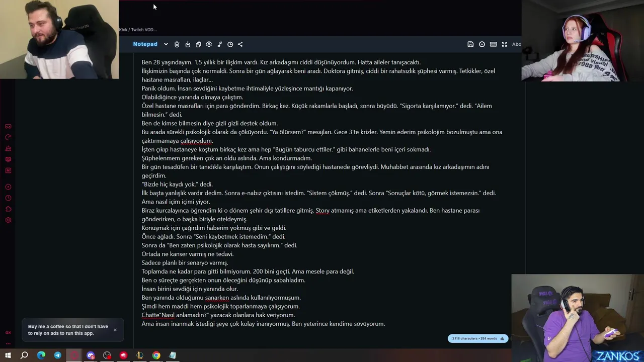
Task: Open the speedometer icon in Opera sidebar
Action: (8, 137)
